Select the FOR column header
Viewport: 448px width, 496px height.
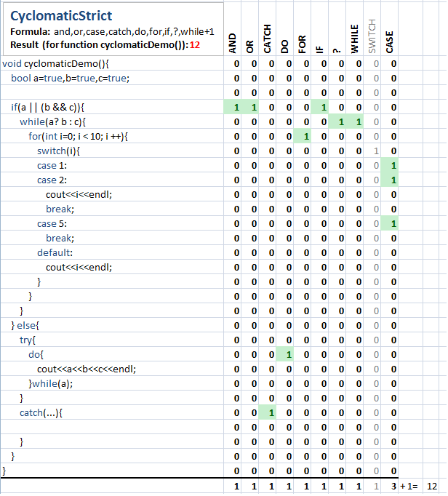[x=302, y=44]
